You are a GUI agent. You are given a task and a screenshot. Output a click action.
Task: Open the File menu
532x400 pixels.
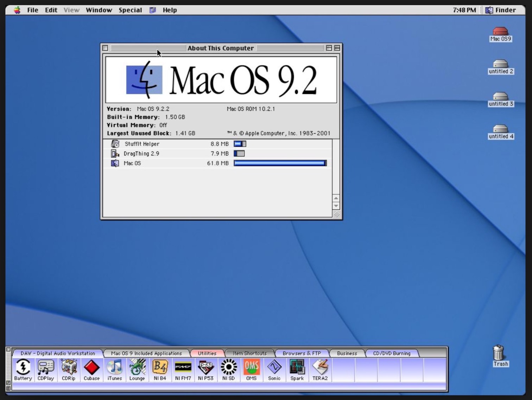[x=32, y=10]
